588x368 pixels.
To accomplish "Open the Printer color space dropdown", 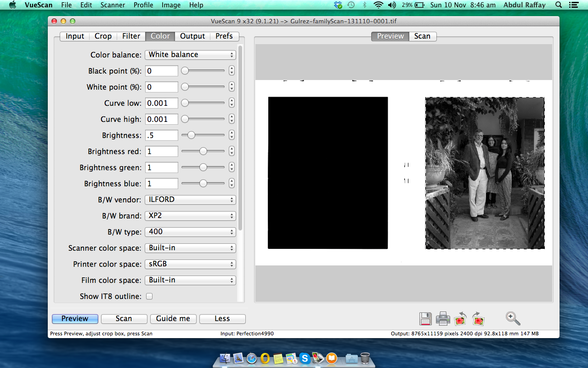I will click(191, 264).
